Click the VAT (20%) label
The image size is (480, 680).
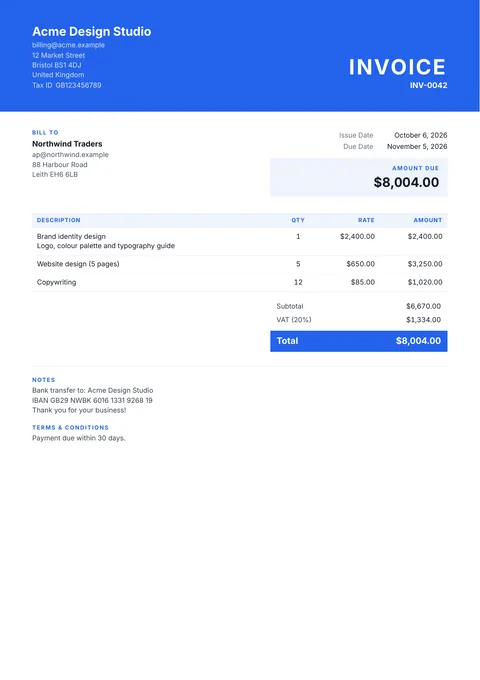coord(294,320)
